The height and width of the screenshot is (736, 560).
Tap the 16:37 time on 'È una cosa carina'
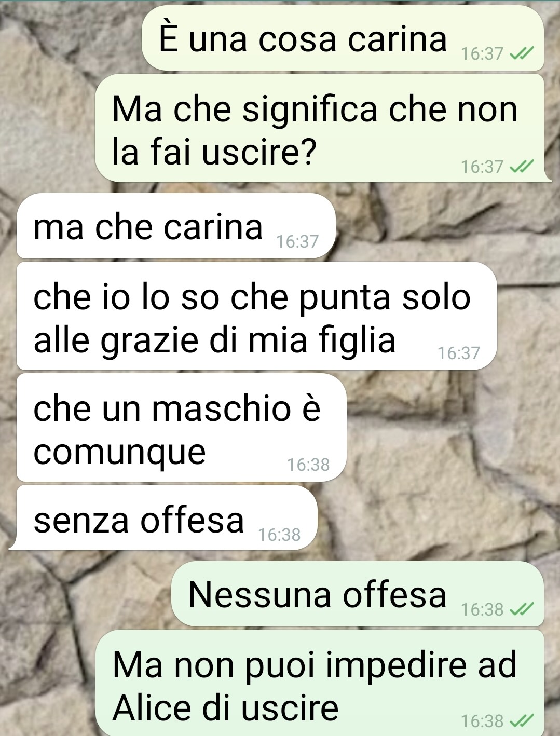click(x=482, y=53)
